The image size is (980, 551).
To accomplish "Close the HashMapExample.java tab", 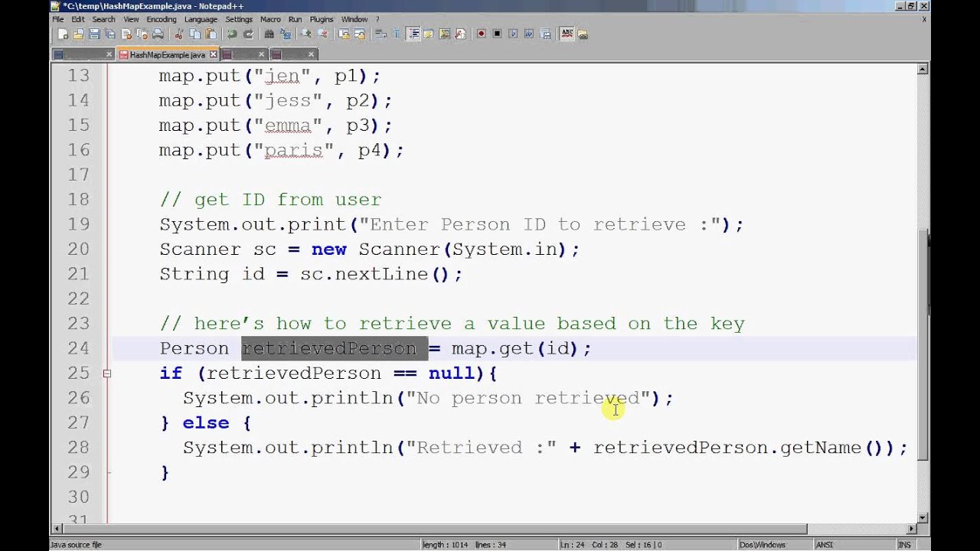I will coord(214,54).
